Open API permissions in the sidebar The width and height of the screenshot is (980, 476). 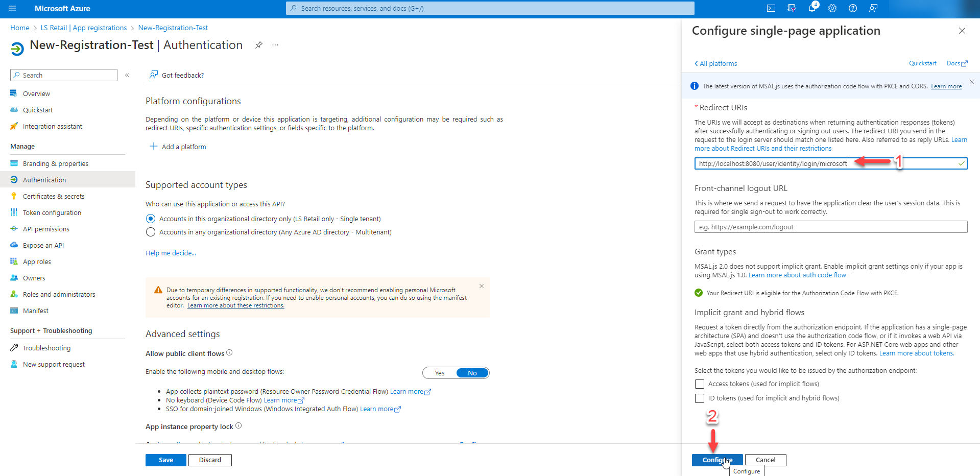pyautogui.click(x=46, y=229)
